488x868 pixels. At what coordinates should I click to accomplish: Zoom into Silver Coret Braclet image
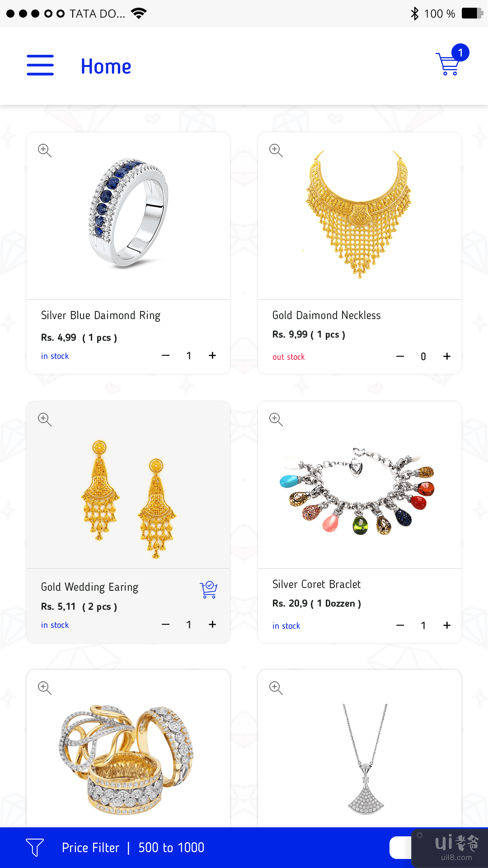click(276, 420)
